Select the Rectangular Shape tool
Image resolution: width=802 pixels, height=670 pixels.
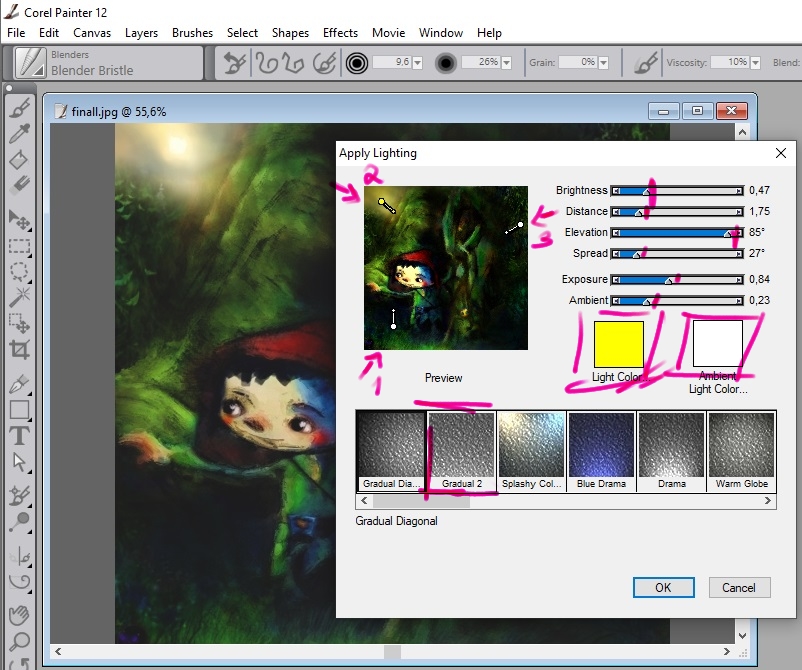(19, 410)
